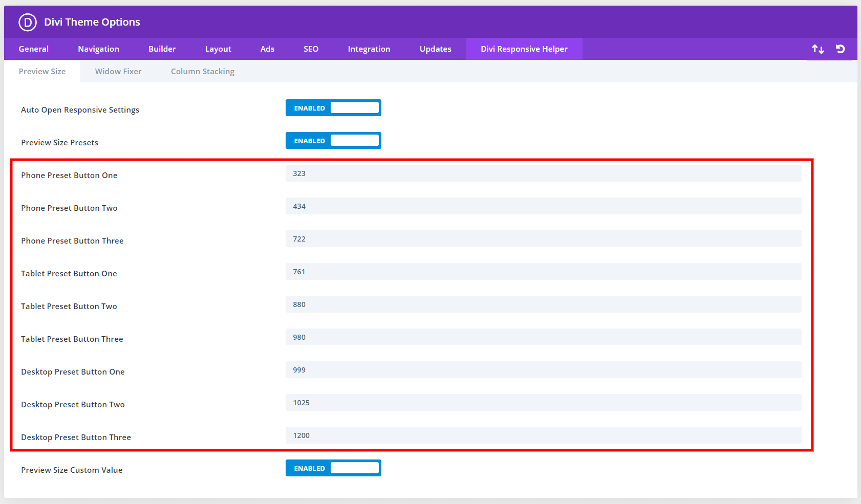
Task: Click the Tablet Preset Button Two label
Action: (69, 306)
